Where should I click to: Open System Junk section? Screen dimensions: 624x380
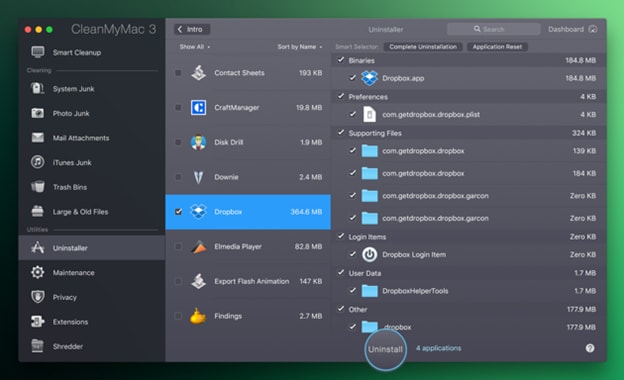[92, 89]
